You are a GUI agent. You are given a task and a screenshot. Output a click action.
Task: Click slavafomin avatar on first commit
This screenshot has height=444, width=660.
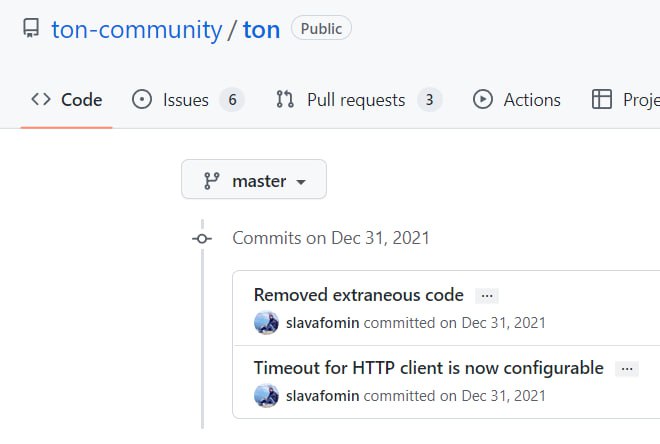266,323
